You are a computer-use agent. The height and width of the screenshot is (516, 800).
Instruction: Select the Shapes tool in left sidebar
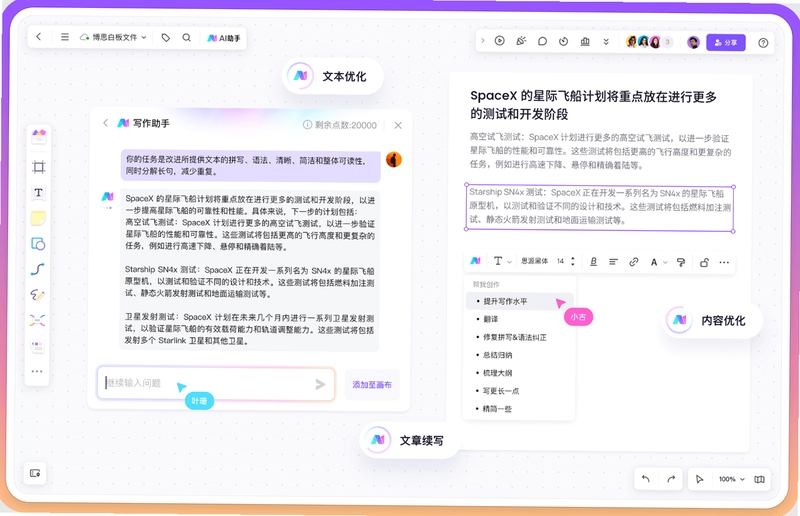[38, 244]
